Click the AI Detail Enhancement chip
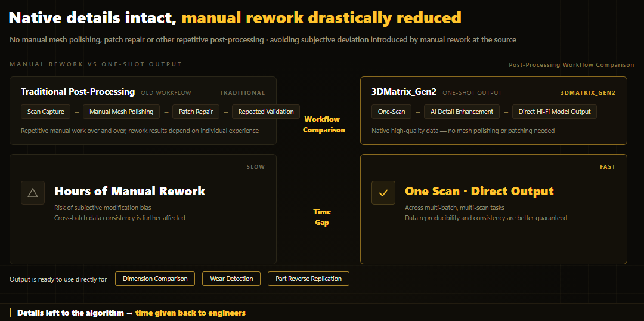Screen dimensions: 644x321 (462, 112)
